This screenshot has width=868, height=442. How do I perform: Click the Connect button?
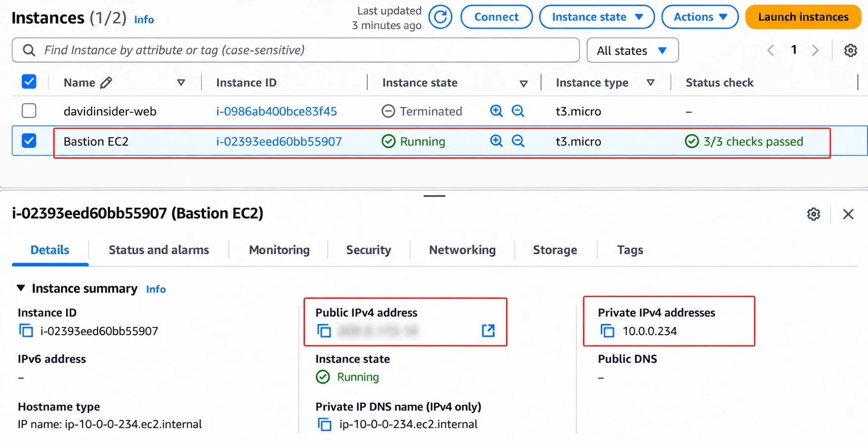pyautogui.click(x=496, y=17)
